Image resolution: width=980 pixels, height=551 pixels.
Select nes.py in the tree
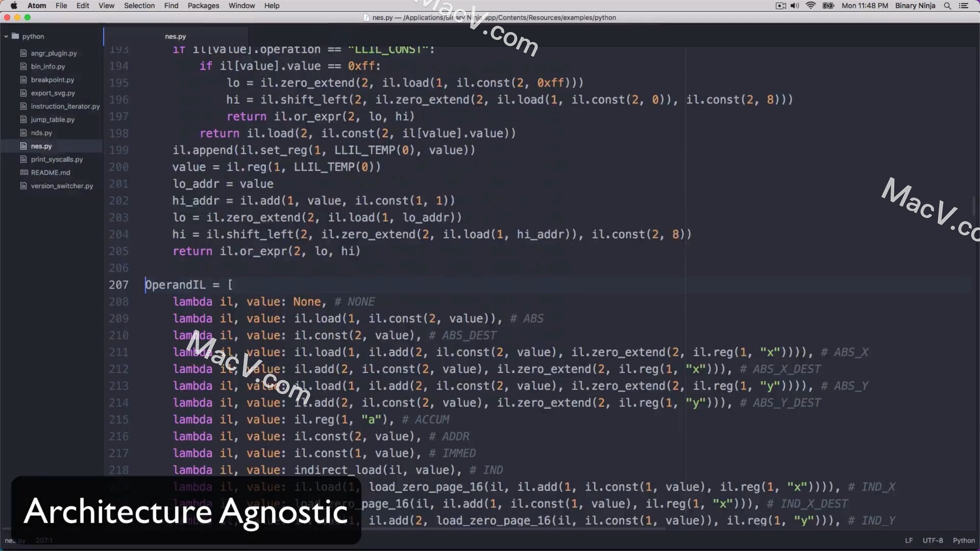point(41,146)
